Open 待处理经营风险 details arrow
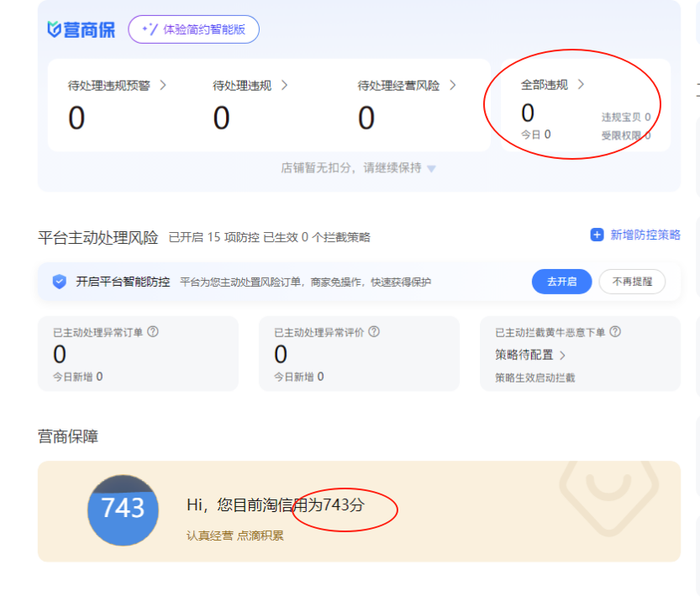This screenshot has width=700, height=602. (453, 85)
